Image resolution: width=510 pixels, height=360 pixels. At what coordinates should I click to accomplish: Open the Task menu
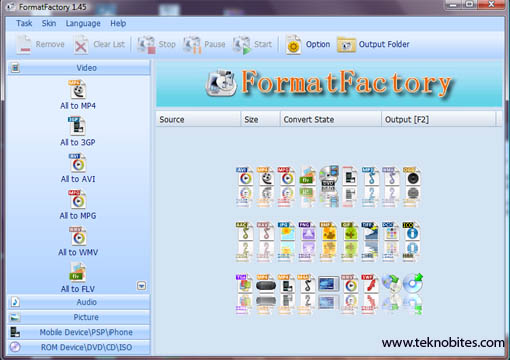(x=24, y=23)
